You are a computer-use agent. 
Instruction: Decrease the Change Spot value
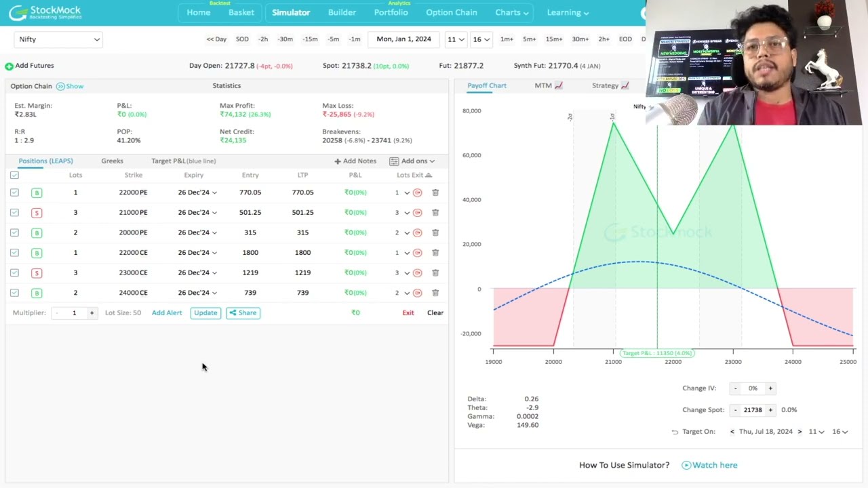tap(735, 410)
